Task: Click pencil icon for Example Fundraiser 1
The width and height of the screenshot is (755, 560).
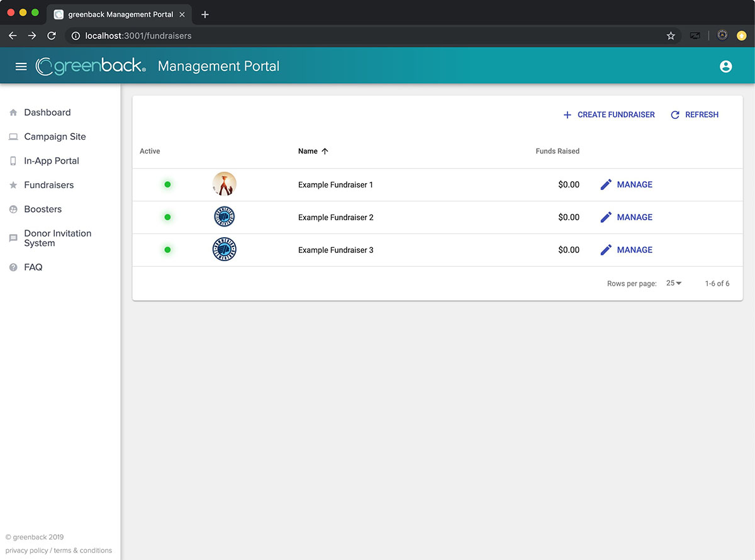Action: (x=606, y=184)
